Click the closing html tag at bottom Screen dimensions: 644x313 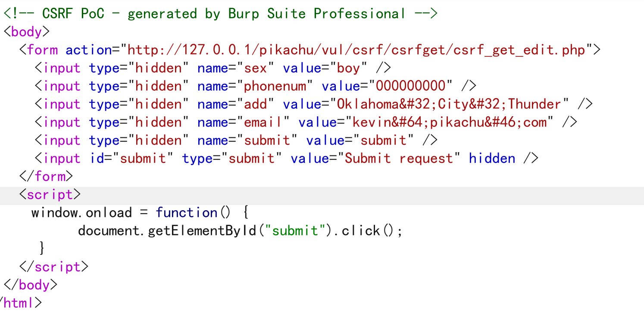[x=21, y=303]
